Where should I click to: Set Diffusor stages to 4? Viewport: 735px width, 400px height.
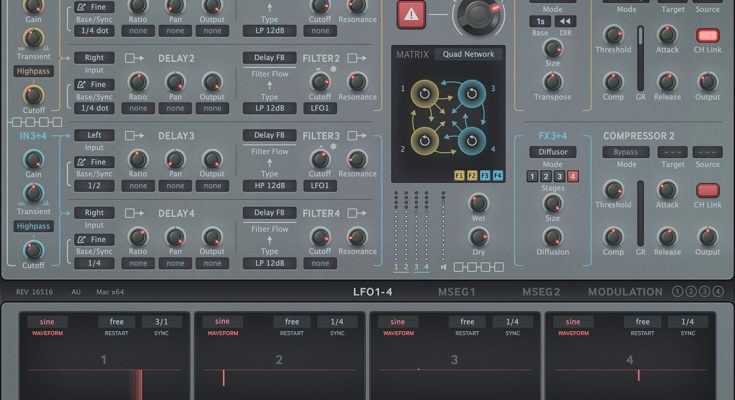point(574,176)
